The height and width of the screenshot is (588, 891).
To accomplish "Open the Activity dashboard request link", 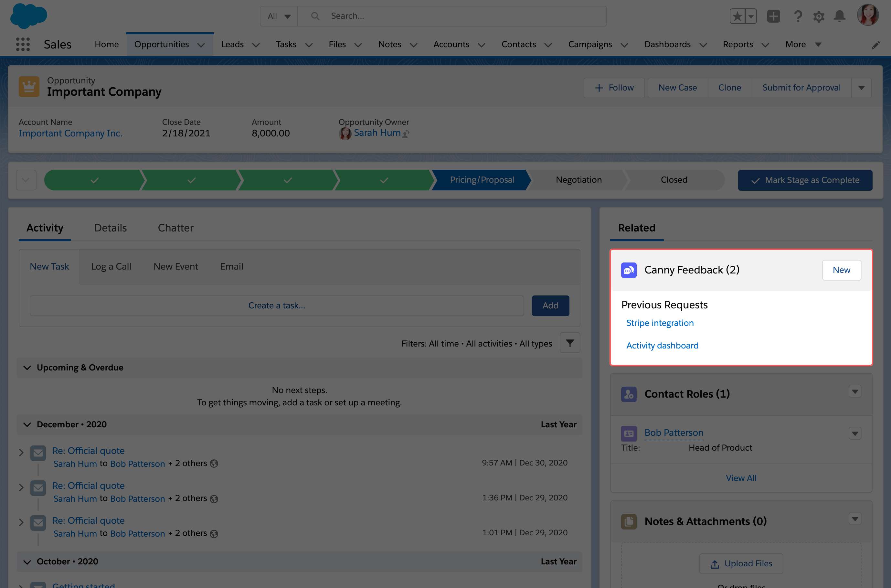I will click(x=662, y=345).
